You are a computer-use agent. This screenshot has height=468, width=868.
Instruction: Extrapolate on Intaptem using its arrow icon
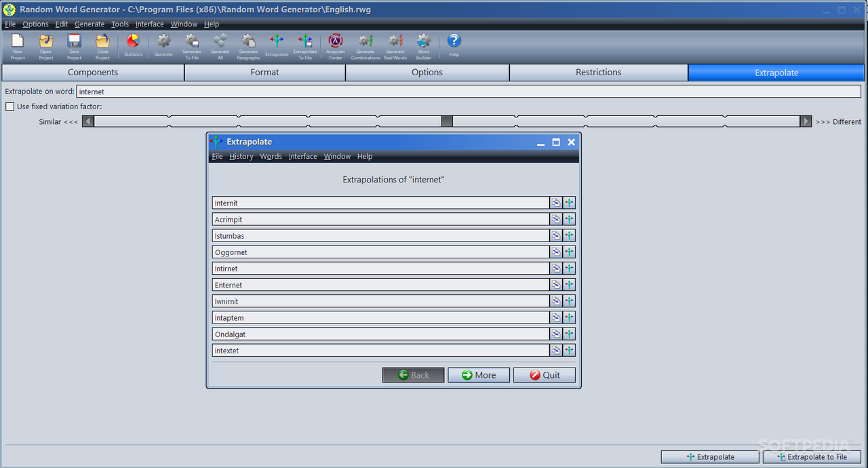tap(570, 317)
